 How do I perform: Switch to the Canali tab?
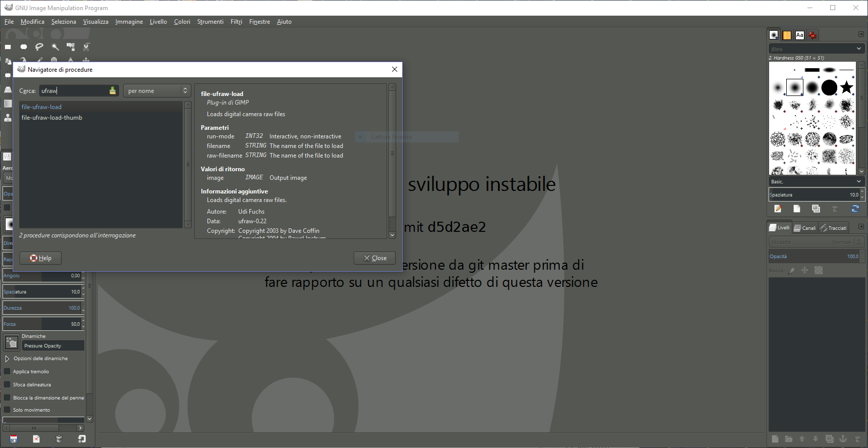point(805,228)
